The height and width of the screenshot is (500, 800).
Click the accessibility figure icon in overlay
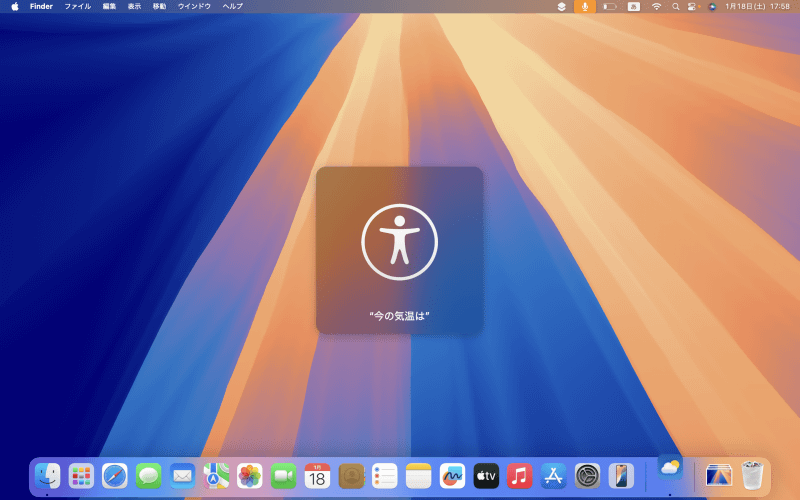(x=399, y=242)
